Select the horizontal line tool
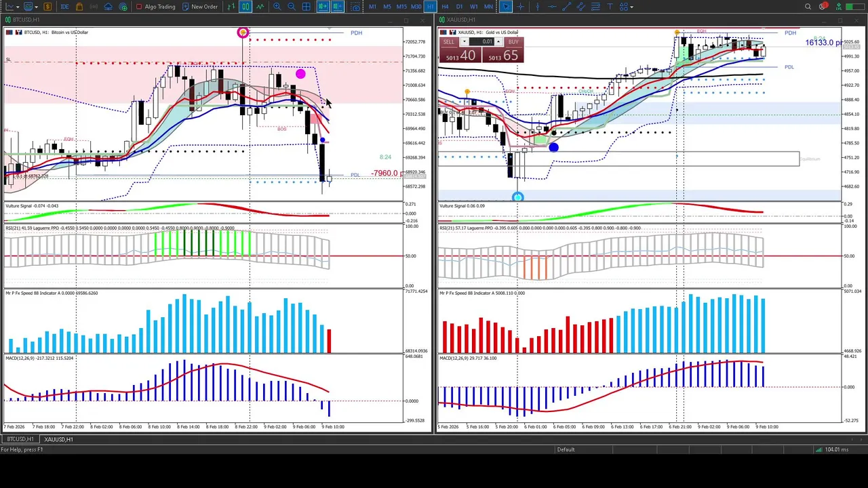 coord(552,7)
